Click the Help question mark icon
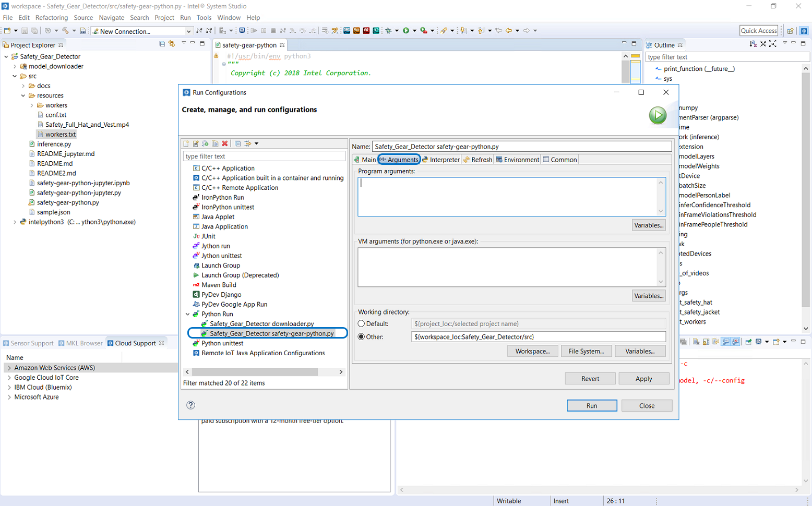Screen dimensions: 812x506 [191, 405]
